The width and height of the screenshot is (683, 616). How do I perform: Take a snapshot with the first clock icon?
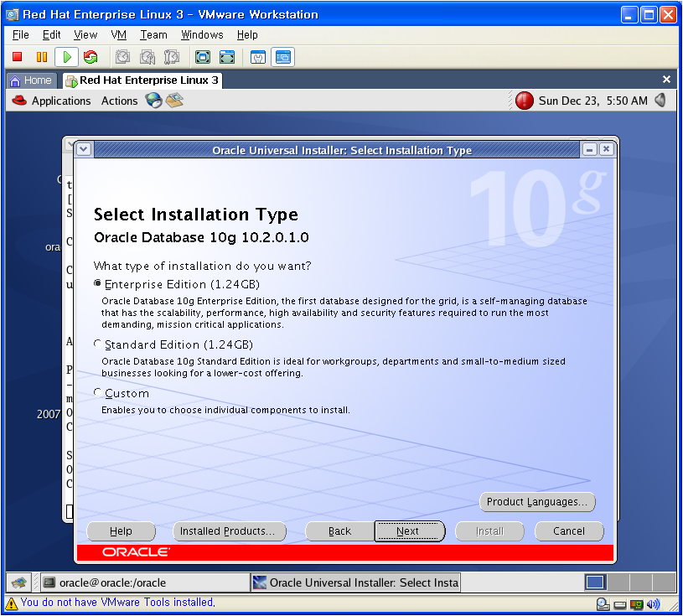click(122, 57)
